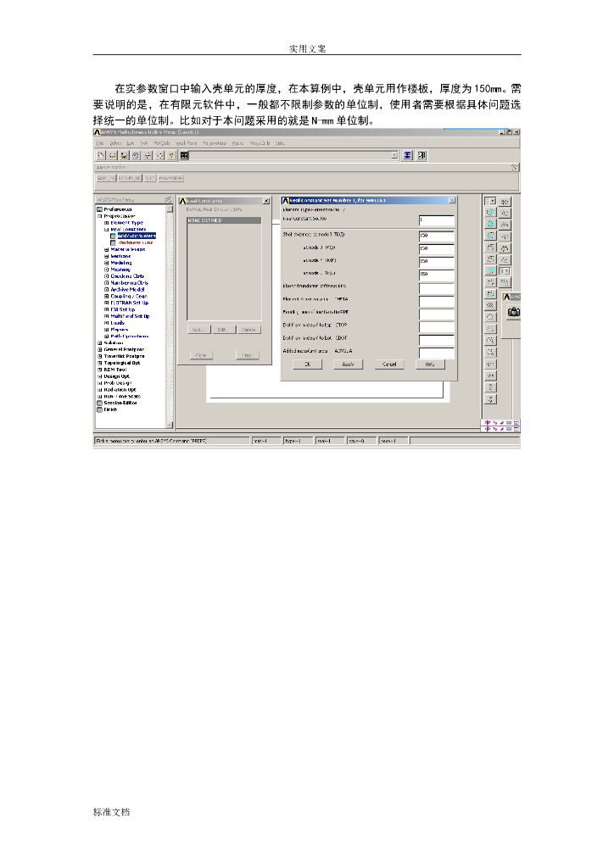This screenshot has height=868, width=614.
Task: Click the 'csys=0' status bar field
Action: coord(361,441)
